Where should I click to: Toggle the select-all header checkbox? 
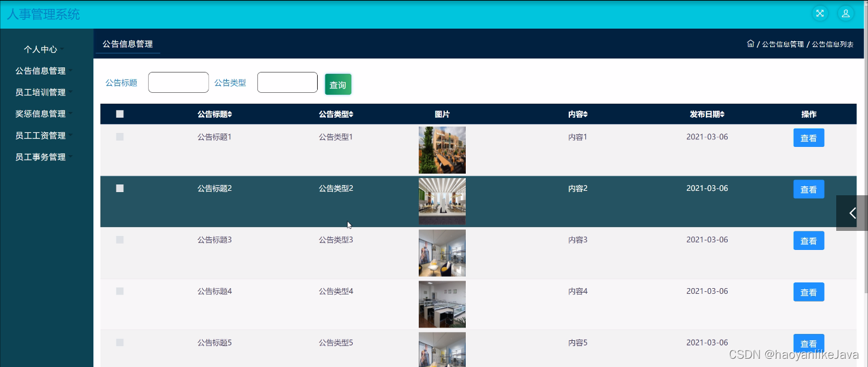119,114
